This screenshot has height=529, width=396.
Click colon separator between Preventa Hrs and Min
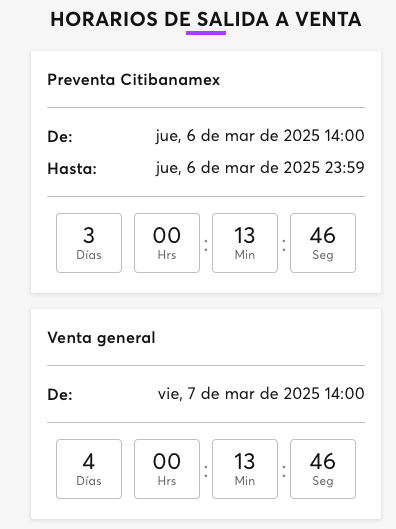(x=206, y=245)
